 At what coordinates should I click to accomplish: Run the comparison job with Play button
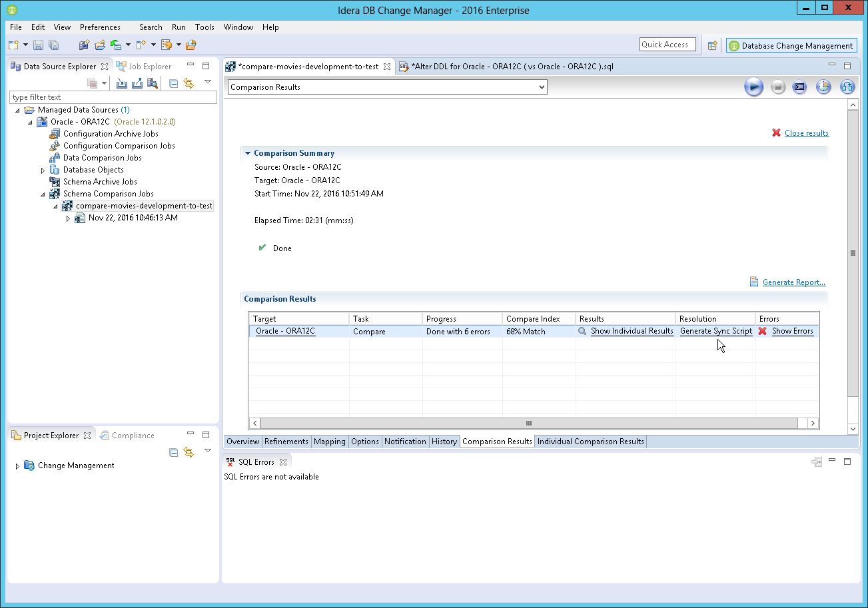click(753, 87)
